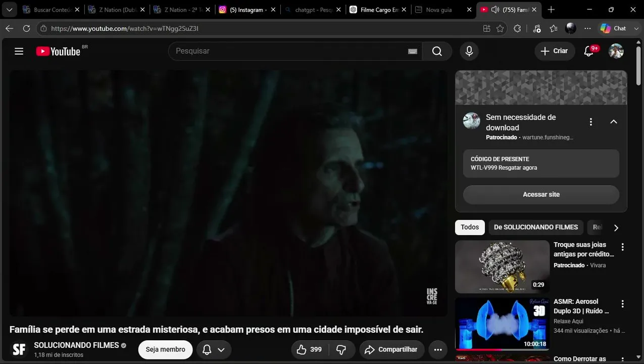Switch to the Instagram tab
Viewport: 644px width, 364px height.
pos(247,10)
